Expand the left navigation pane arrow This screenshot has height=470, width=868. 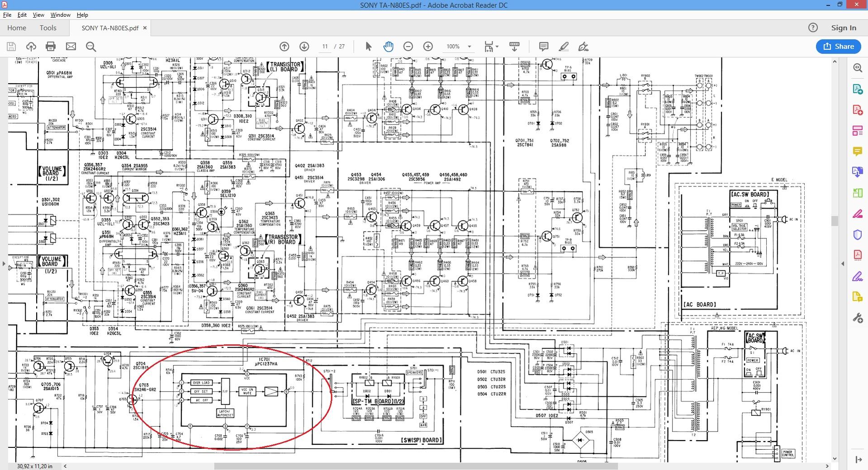(x=4, y=263)
